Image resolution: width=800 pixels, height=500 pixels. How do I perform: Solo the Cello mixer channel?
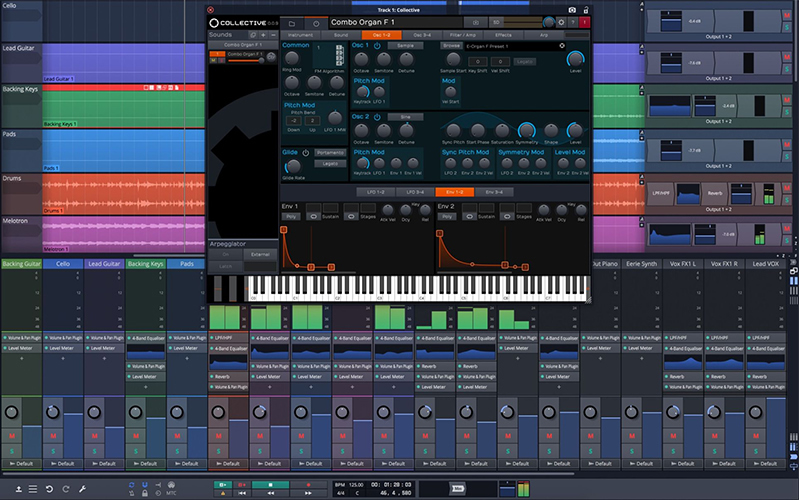click(x=53, y=452)
